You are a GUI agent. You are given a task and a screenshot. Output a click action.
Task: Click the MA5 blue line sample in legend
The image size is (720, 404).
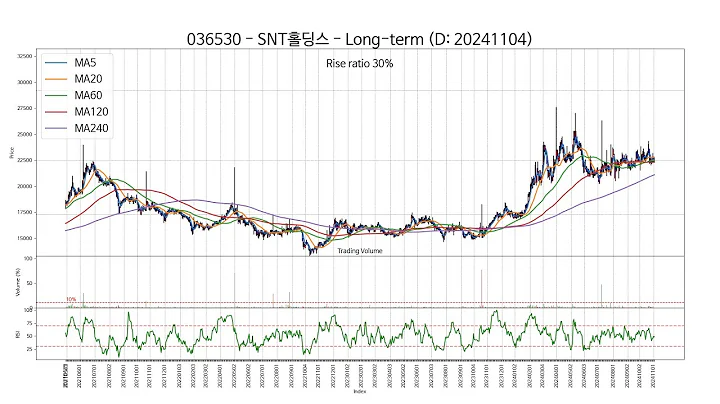[56, 63]
